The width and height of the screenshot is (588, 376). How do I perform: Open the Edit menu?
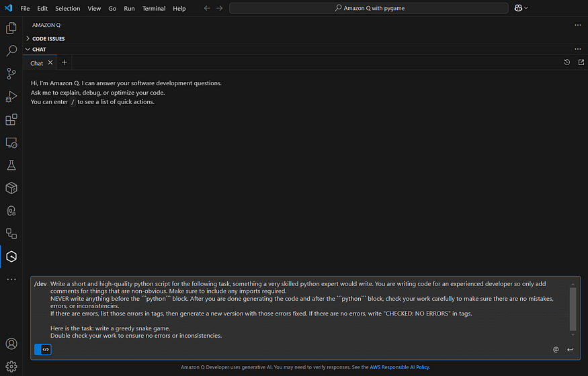pyautogui.click(x=42, y=8)
